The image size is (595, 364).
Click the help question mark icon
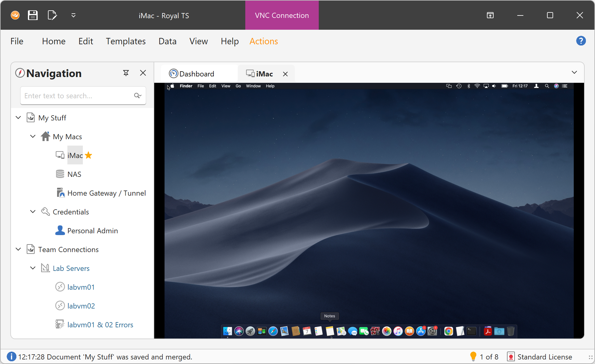click(581, 41)
